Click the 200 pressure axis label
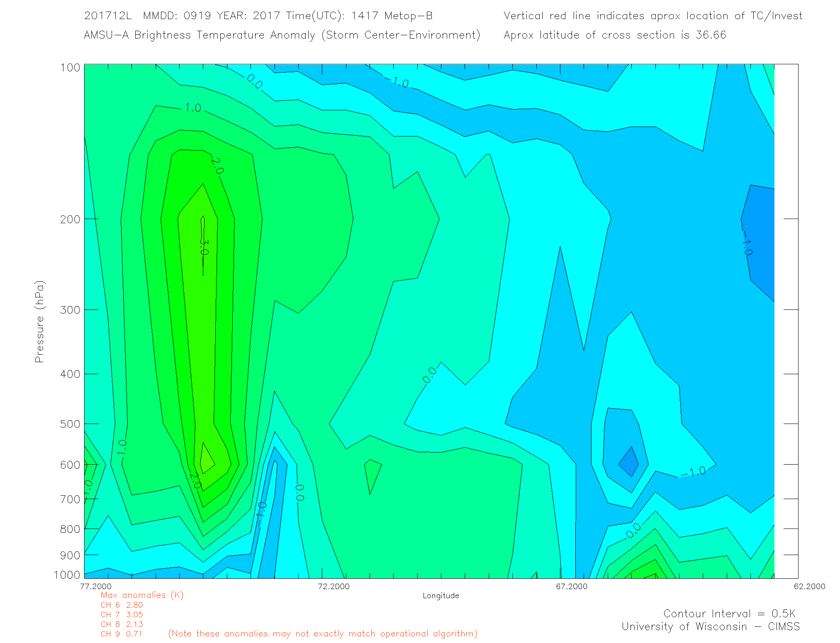840x643 pixels. (70, 219)
